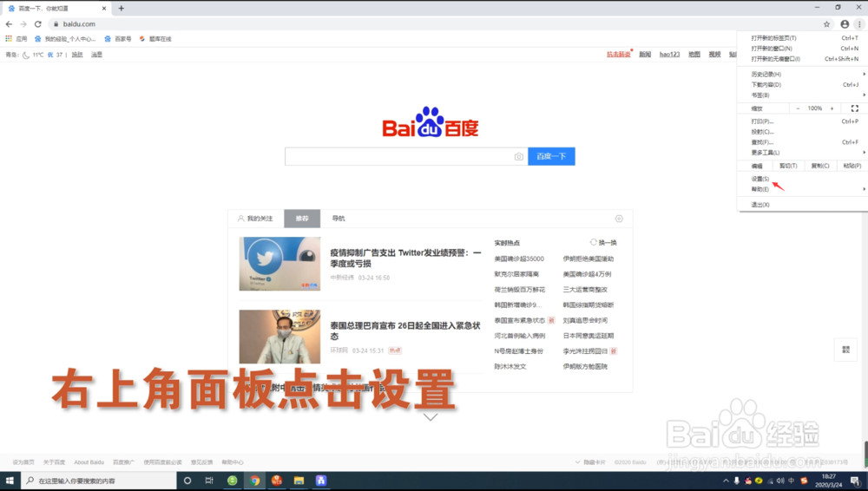Open the 抗击肺炎 link
Viewport: 868px width, 491px height.
pos(618,55)
